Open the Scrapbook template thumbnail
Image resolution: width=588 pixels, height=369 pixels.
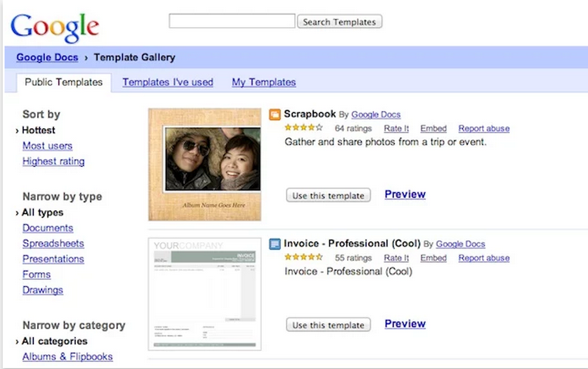click(205, 164)
